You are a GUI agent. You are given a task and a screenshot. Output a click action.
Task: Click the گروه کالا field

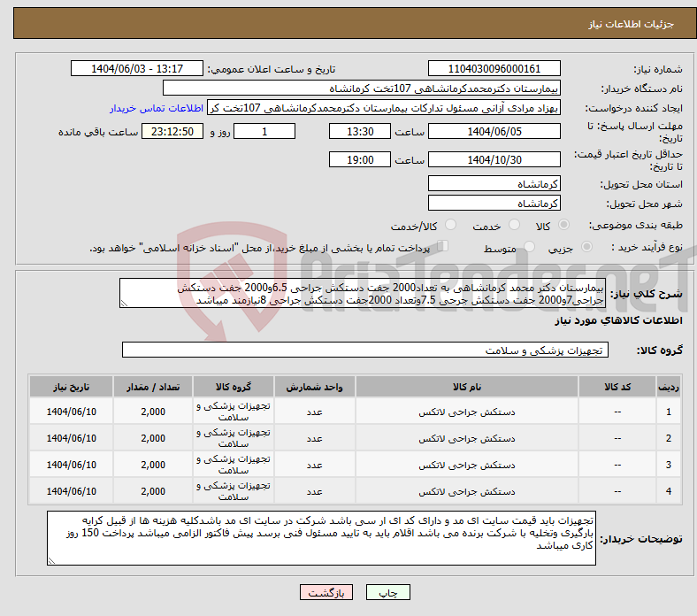coord(364,350)
